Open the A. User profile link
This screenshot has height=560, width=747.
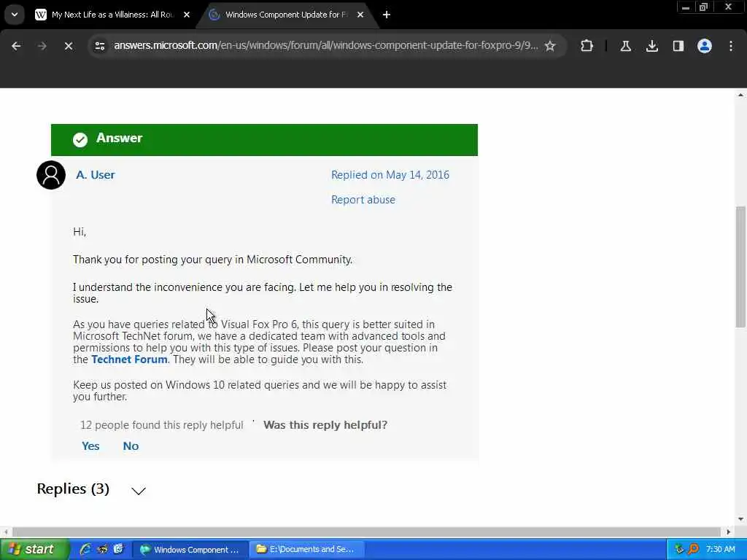pos(96,175)
